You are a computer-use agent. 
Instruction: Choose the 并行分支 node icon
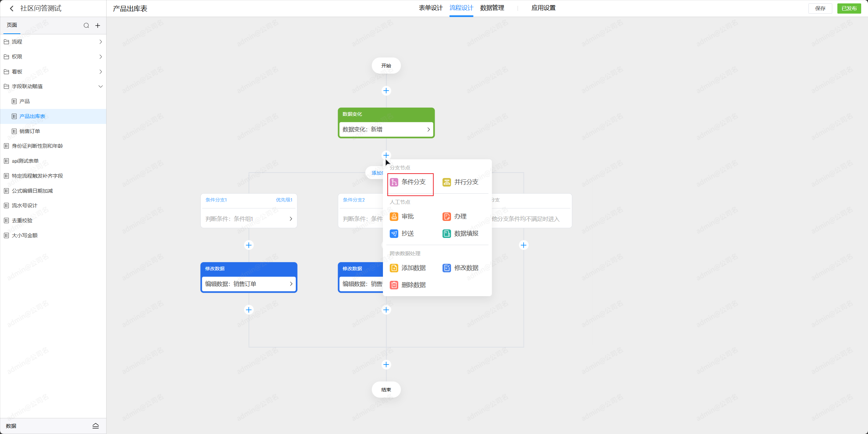(446, 182)
